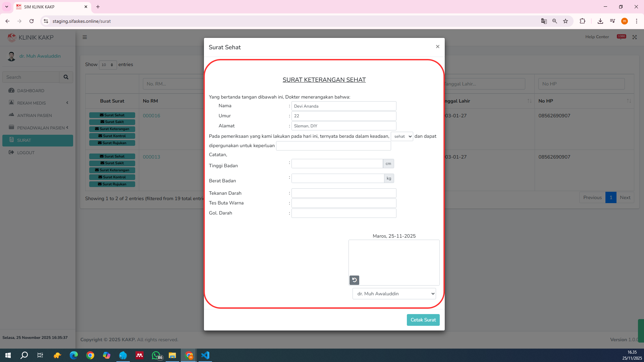This screenshot has width=644, height=362.
Task: Open Visual Studio Code from taskbar
Action: (x=205, y=355)
